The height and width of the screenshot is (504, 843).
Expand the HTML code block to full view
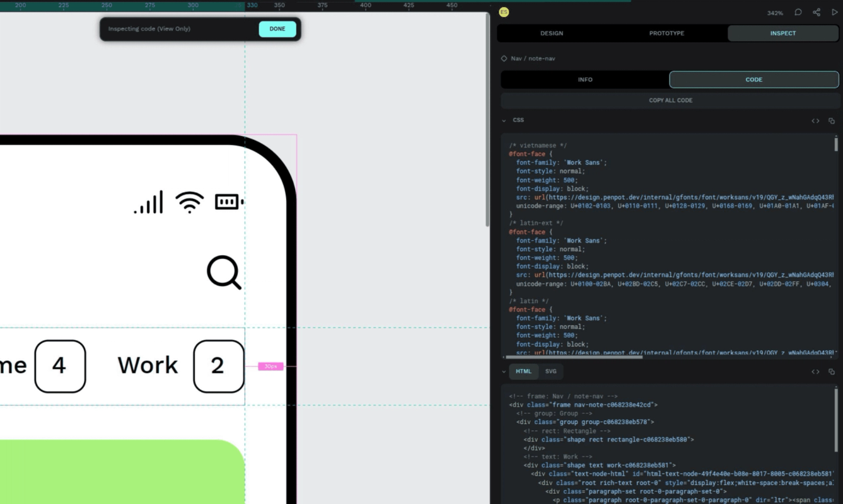click(x=815, y=372)
